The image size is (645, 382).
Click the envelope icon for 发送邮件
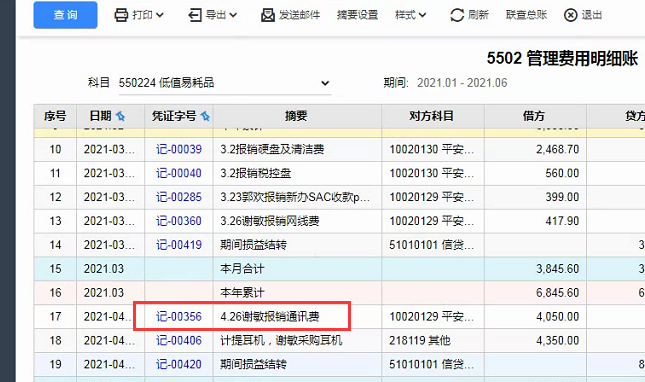[x=268, y=15]
